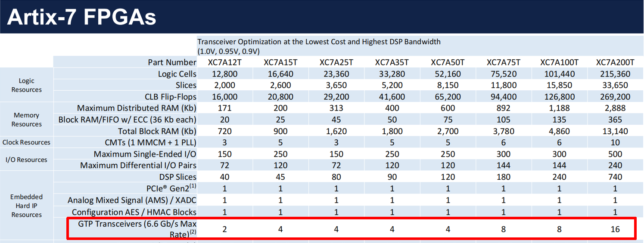The height and width of the screenshot is (243, 644).
Task: Select the XC7A50T part number header
Action: [x=448, y=62]
